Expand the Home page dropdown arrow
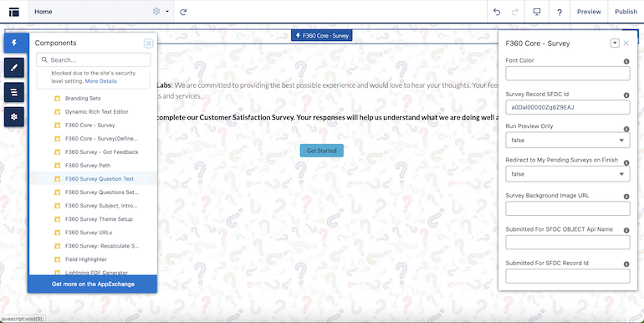This screenshot has height=323, width=644. (x=167, y=12)
